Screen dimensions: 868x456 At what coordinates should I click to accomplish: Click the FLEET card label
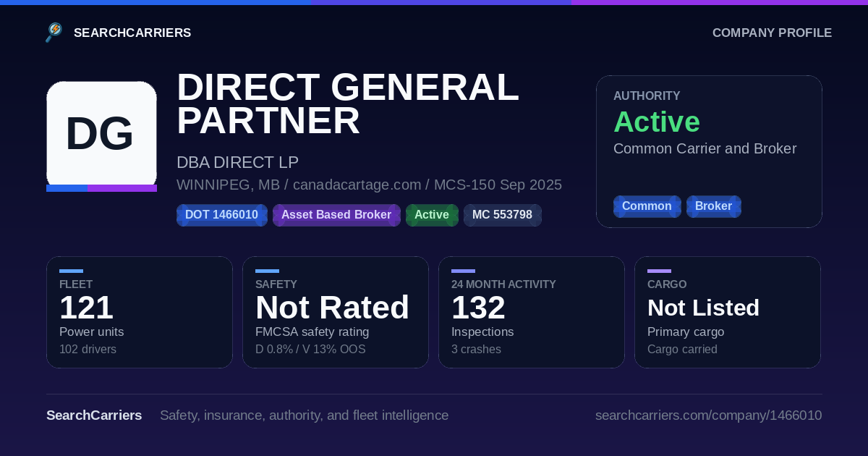pos(76,284)
